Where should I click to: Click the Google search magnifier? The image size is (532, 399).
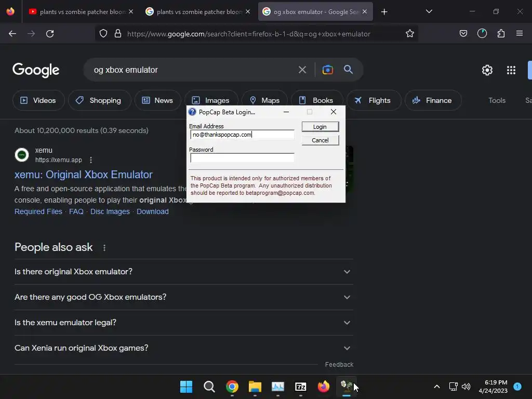pos(349,70)
